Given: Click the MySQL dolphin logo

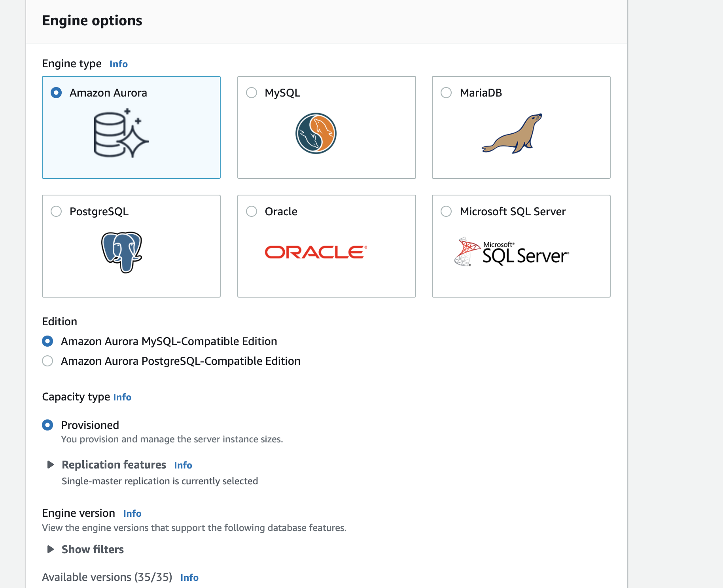Looking at the screenshot, I should (316, 133).
